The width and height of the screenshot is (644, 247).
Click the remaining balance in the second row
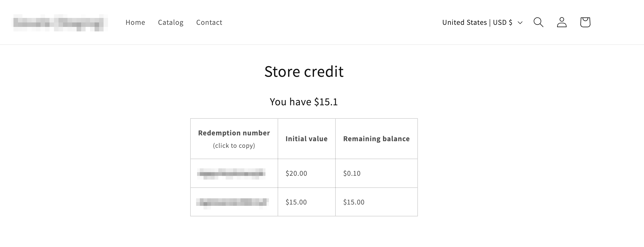point(354,202)
